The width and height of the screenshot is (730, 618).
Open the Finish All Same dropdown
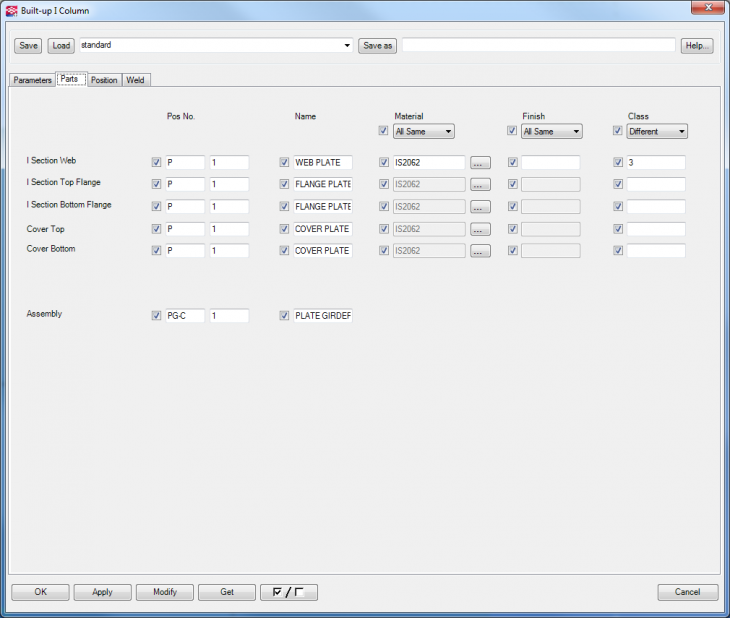point(552,131)
